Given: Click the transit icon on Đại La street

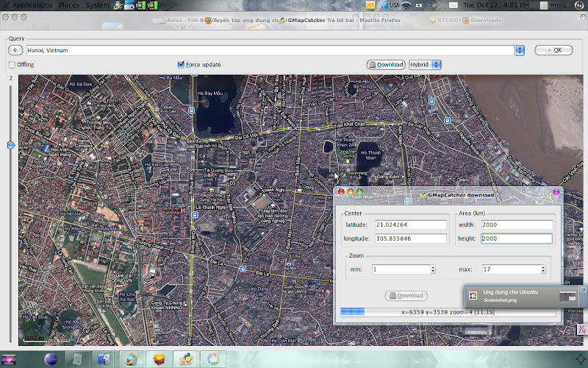Looking at the screenshot, I should click(243, 269).
